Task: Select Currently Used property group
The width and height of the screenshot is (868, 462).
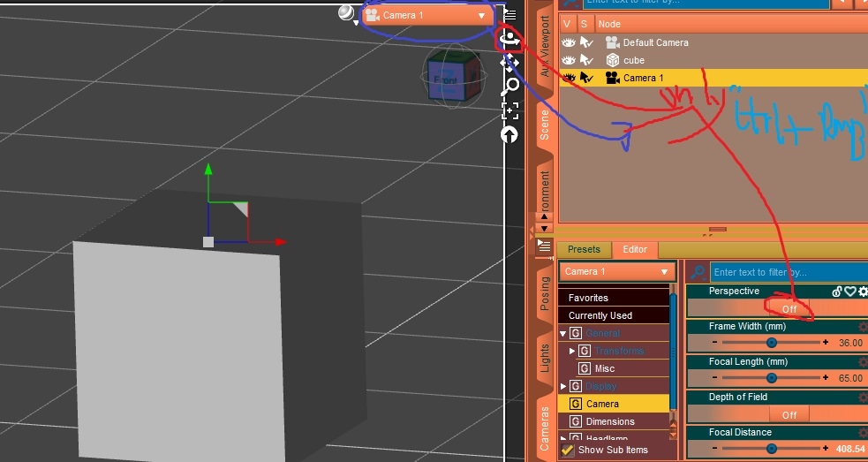Action: [x=614, y=315]
